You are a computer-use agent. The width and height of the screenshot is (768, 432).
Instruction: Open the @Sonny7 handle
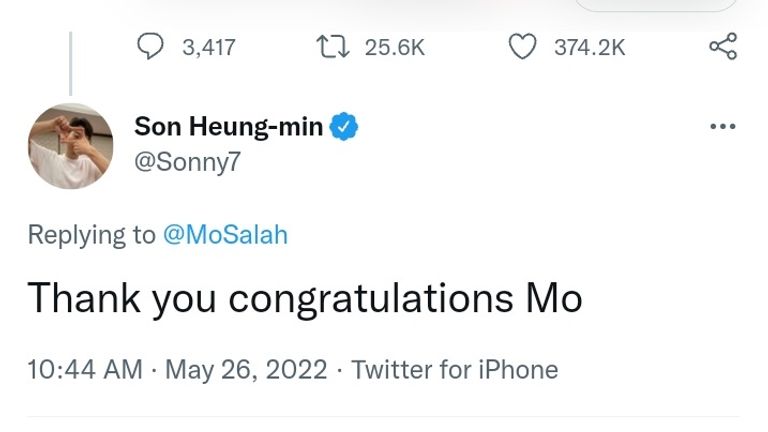187,159
